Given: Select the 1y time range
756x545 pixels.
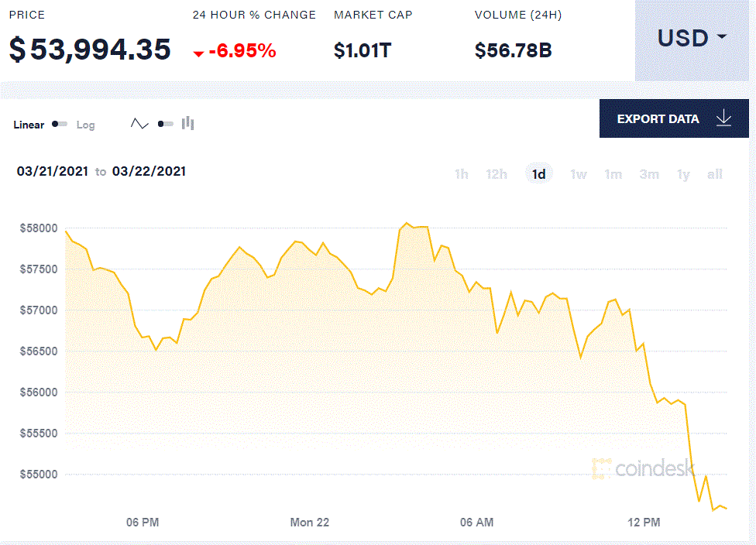Looking at the screenshot, I should click(683, 173).
